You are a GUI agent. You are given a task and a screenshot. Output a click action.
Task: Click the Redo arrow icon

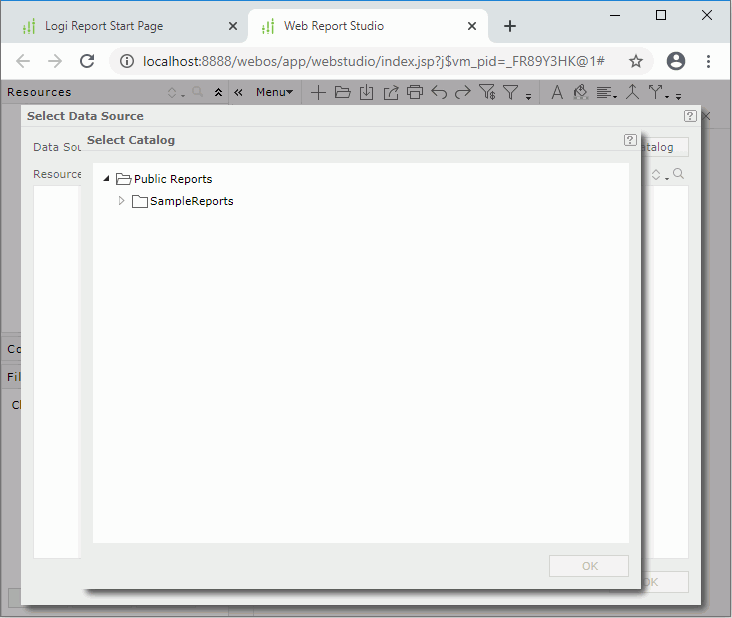[462, 93]
